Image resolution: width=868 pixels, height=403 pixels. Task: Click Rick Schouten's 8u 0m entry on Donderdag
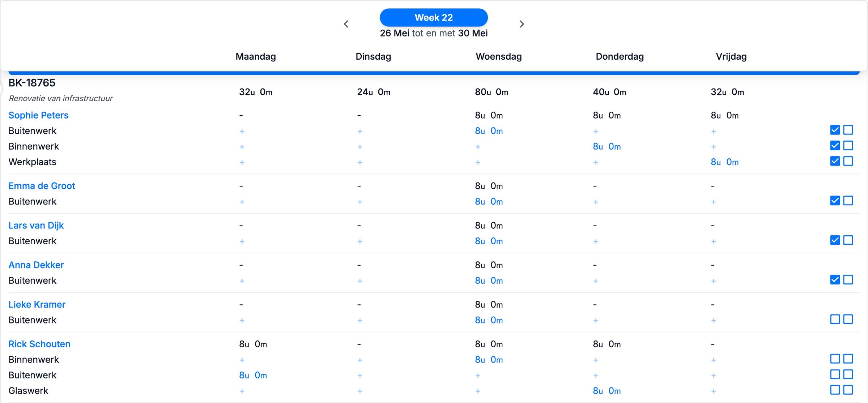coord(607,344)
